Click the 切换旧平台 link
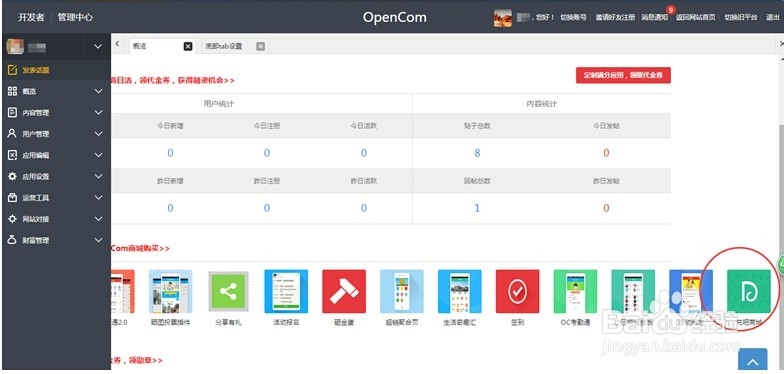 (741, 18)
